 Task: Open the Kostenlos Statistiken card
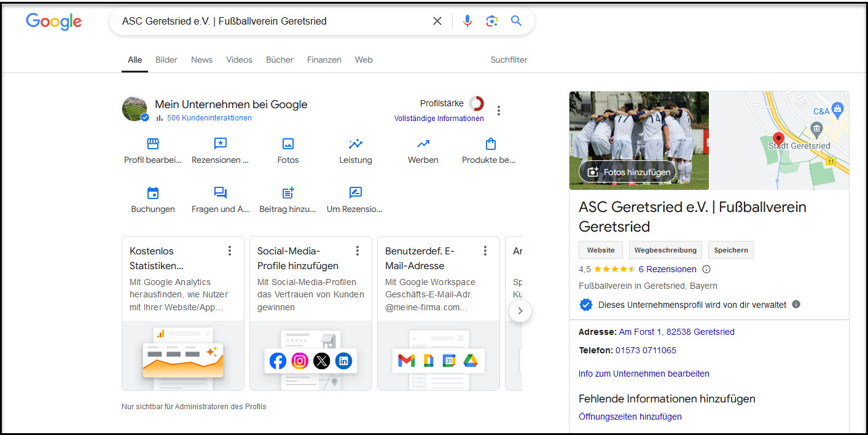(183, 313)
